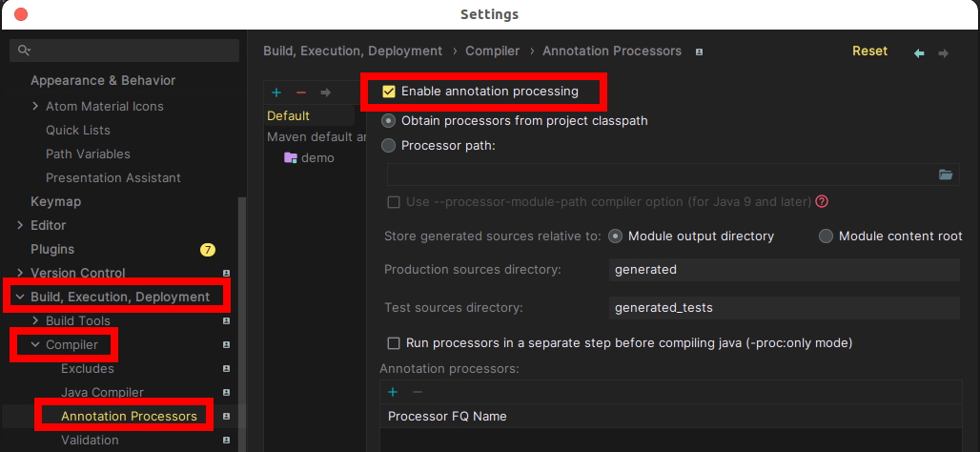The height and width of the screenshot is (452, 980).
Task: Click the browse folder icon for processor path
Action: coord(946,175)
